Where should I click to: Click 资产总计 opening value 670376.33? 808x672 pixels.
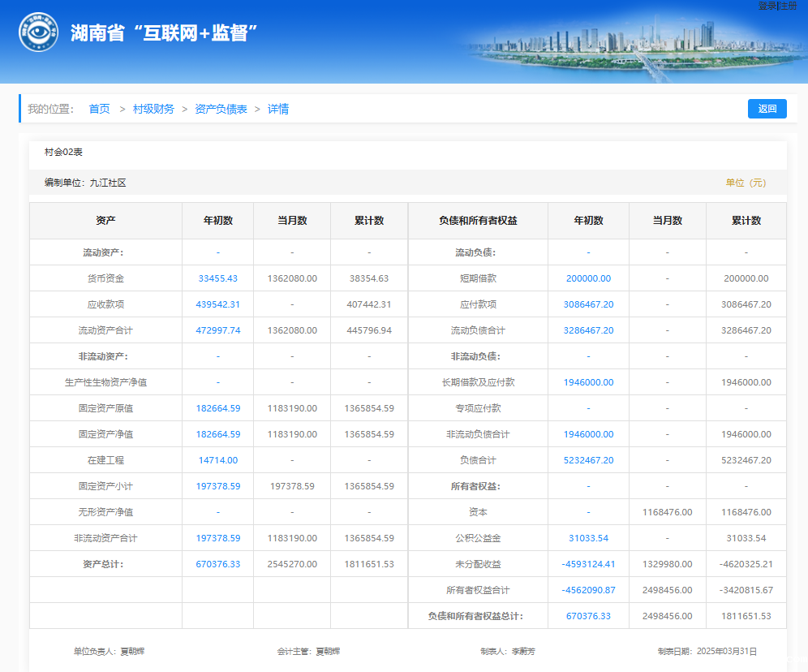pyautogui.click(x=217, y=564)
